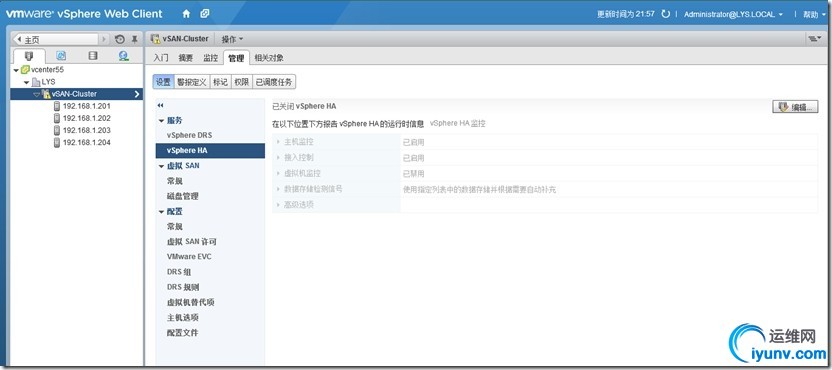The height and width of the screenshot is (370, 832).
Task: Open the navigator history icon
Action: click(x=120, y=39)
